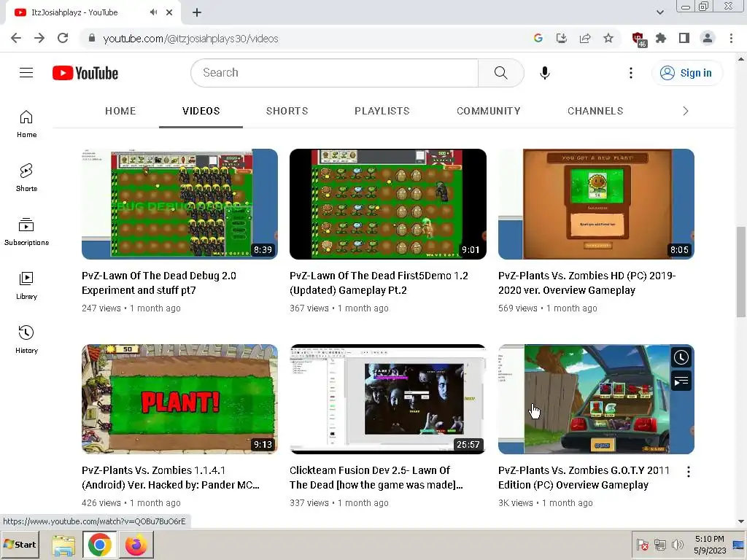Play the 9:13 PLANT! thumbnail
This screenshot has width=747, height=560.
point(179,399)
